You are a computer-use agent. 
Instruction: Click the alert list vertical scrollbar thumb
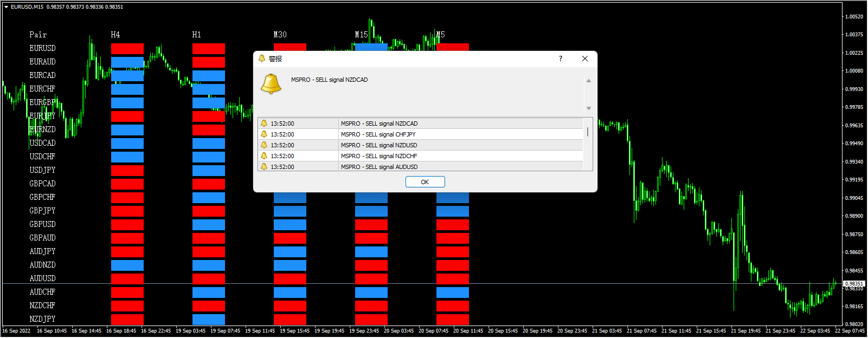click(x=588, y=132)
